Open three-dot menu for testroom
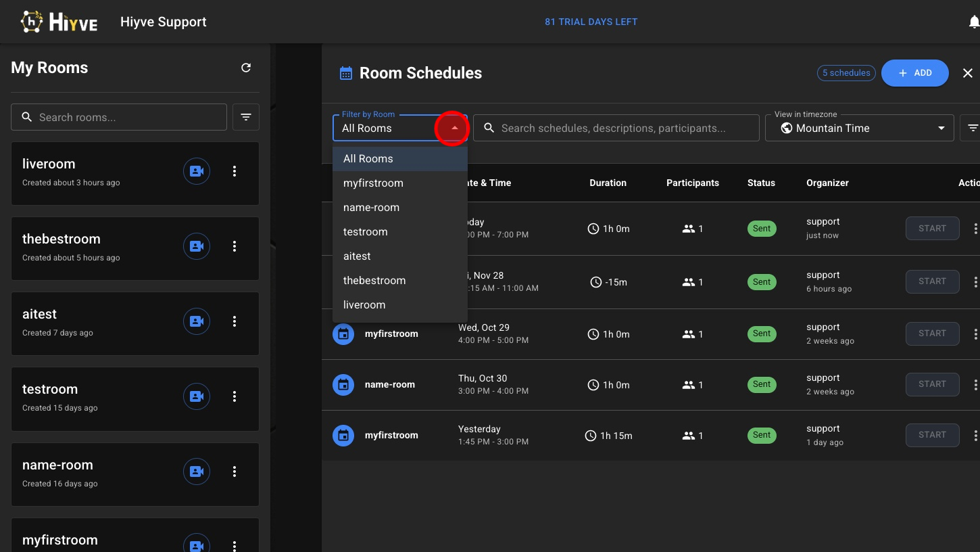980x552 pixels. (x=235, y=396)
